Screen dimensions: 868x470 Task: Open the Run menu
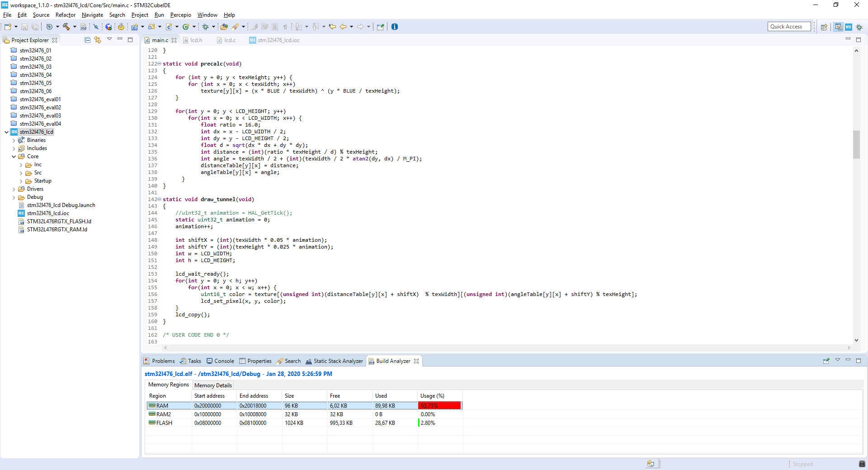pyautogui.click(x=159, y=15)
